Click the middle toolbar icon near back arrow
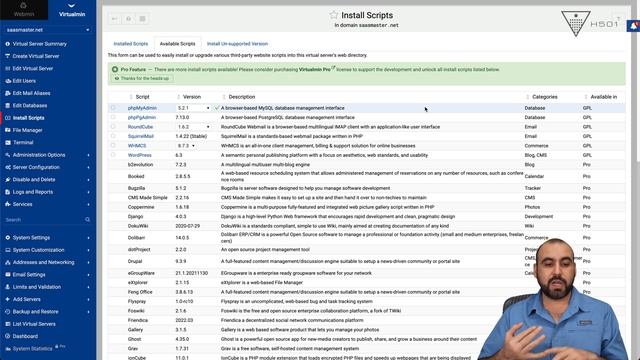 pos(129,19)
